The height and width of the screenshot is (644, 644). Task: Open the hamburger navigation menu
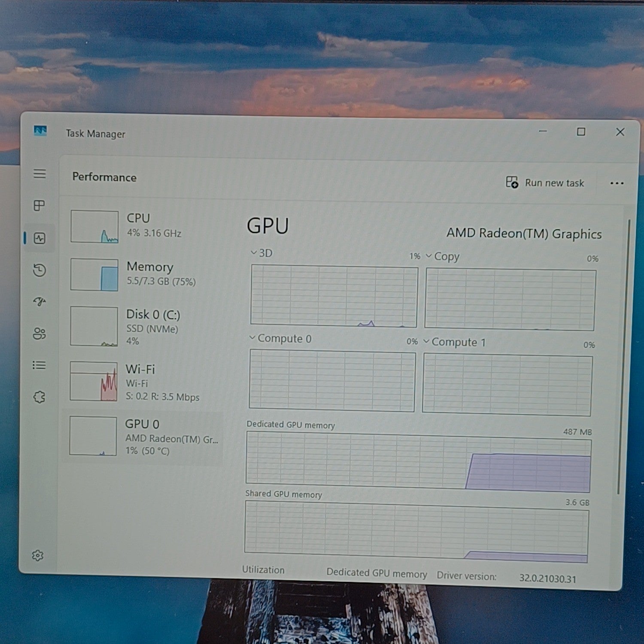(39, 173)
